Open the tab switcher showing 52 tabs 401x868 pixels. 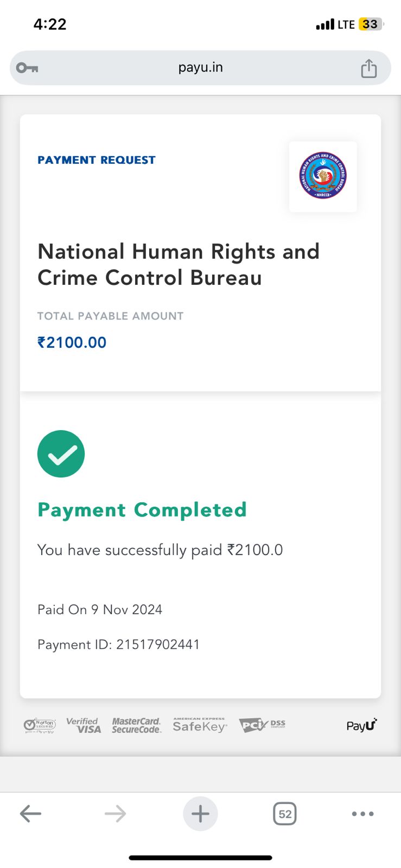click(284, 814)
